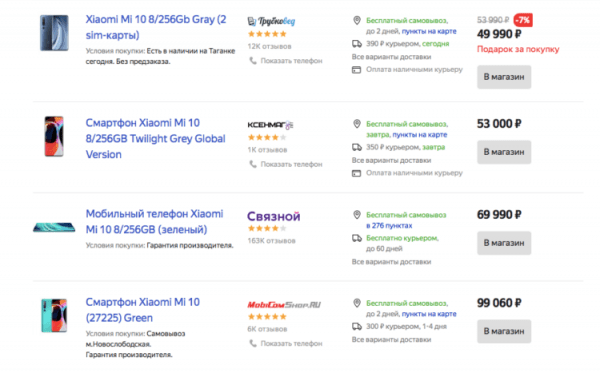Open Мобильный телефон Xiaomi Mi 10 зеленый listing
The image size is (600, 373).
click(x=154, y=222)
